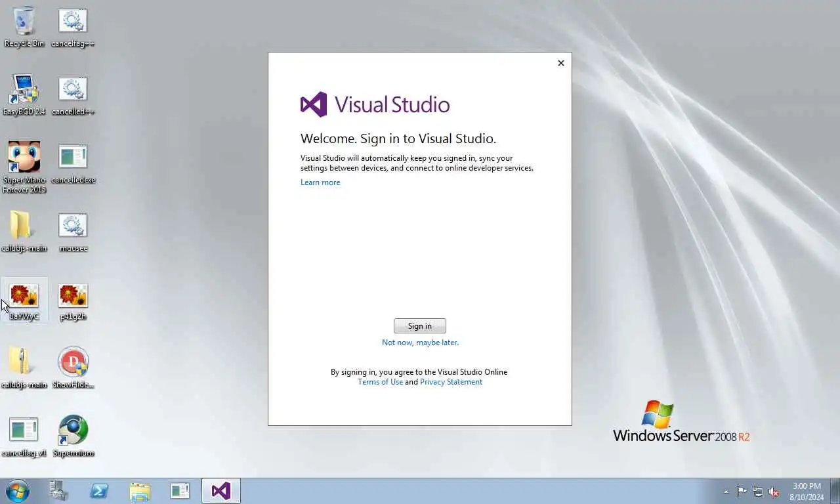Select the Supermium browser shortcut

(73, 436)
